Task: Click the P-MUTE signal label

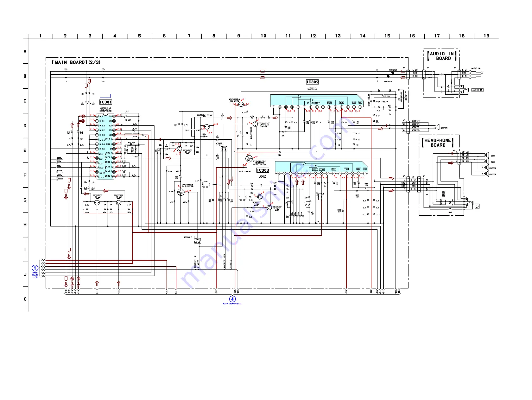Action: pyautogui.click(x=231, y=265)
